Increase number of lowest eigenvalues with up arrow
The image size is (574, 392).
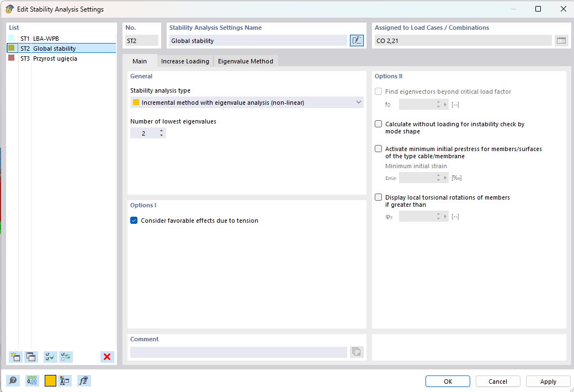161,131
